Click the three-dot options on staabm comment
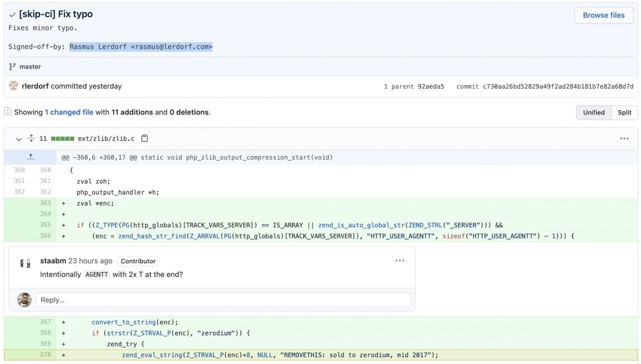This screenshot has width=641, height=364. point(400,261)
